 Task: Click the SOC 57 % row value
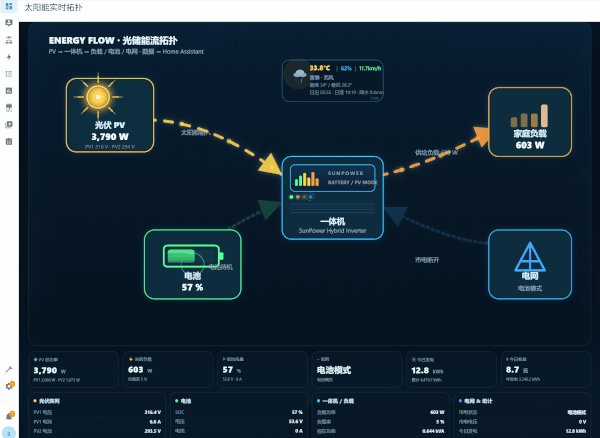coord(297,412)
